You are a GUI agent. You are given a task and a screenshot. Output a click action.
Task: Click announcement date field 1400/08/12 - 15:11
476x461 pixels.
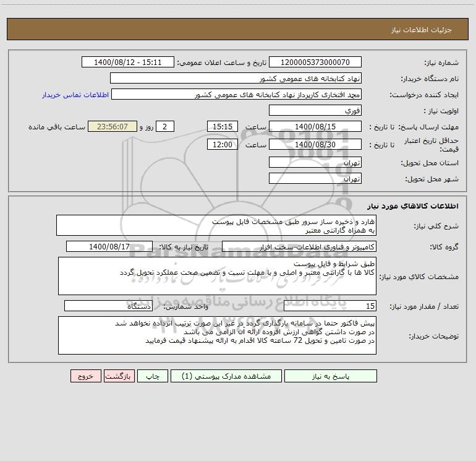click(x=128, y=62)
